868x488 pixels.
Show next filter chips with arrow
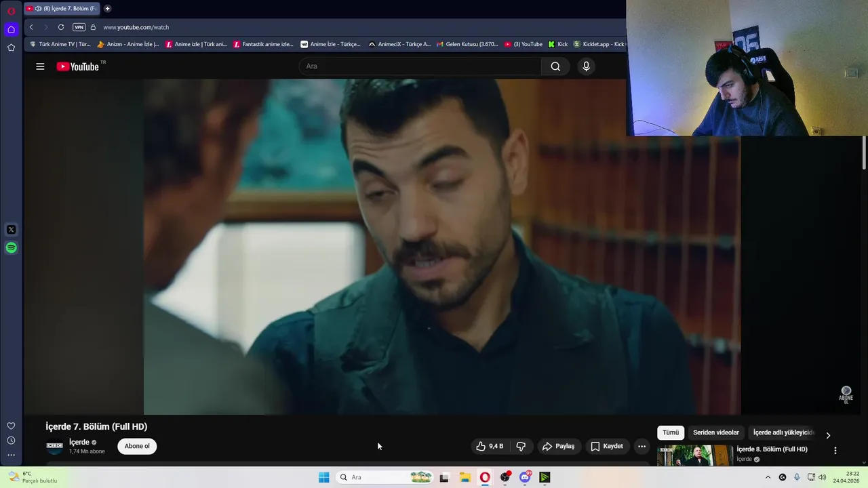828,435
